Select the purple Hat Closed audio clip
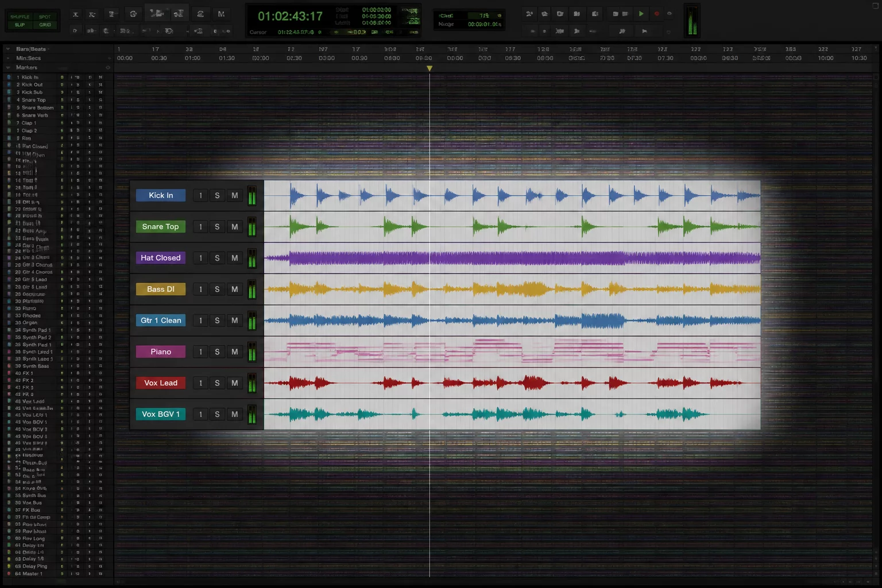Screen dimensions: 882x588 [512, 258]
